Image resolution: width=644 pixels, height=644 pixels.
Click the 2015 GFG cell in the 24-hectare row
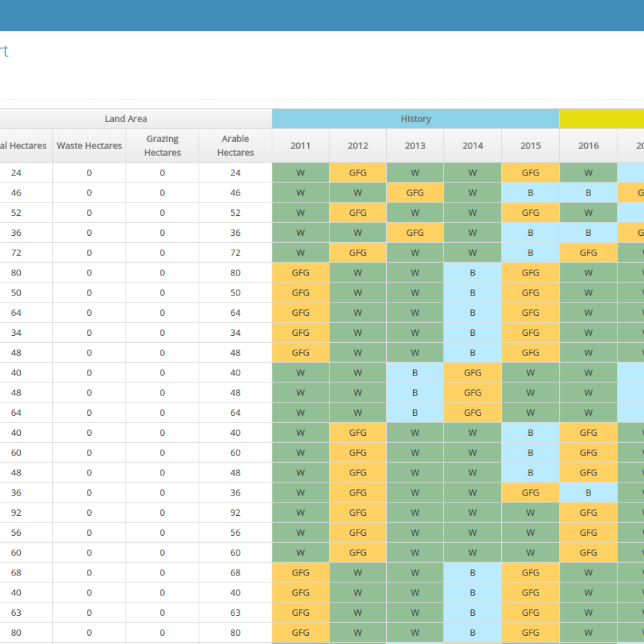(530, 172)
